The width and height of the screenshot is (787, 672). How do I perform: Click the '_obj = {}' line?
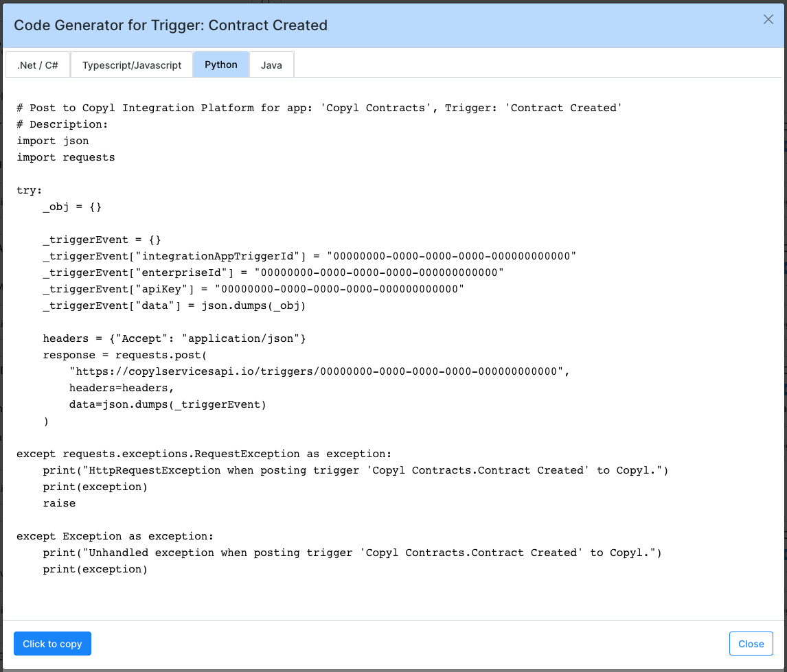pos(72,207)
